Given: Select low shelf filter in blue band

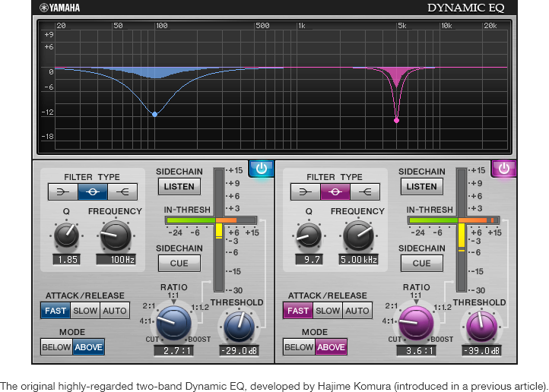Looking at the screenshot, I should tap(63, 191).
